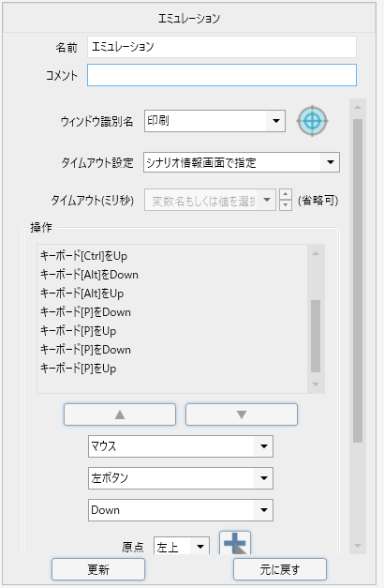Move selected operation up with triangle button
This screenshot has height=588, width=384.
(x=120, y=415)
